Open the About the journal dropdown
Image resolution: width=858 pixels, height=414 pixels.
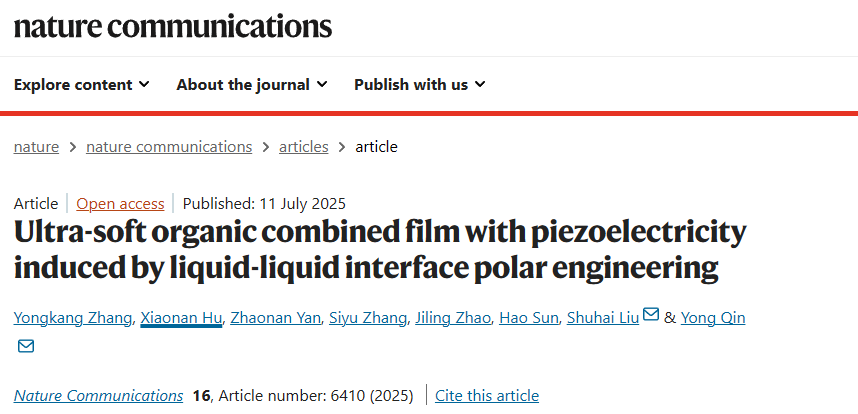[x=251, y=84]
